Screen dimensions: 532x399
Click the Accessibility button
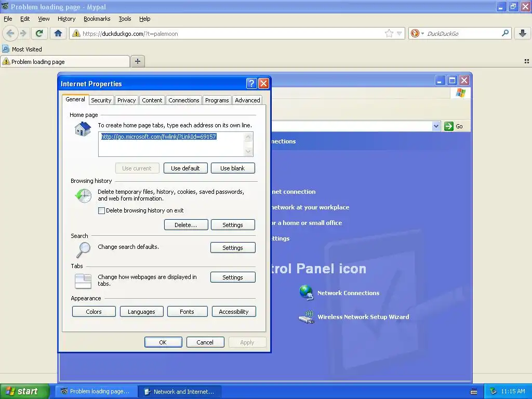point(234,312)
